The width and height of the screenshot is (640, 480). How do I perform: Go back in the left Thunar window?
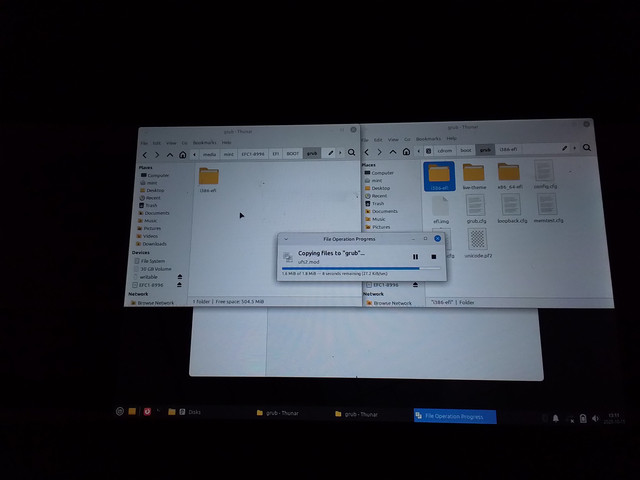click(145, 155)
